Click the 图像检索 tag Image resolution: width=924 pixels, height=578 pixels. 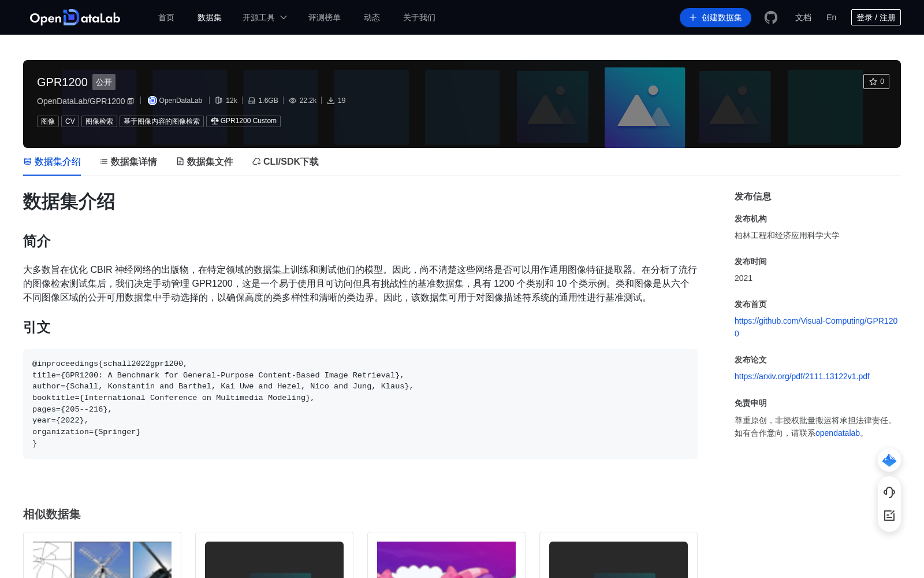[x=99, y=121]
